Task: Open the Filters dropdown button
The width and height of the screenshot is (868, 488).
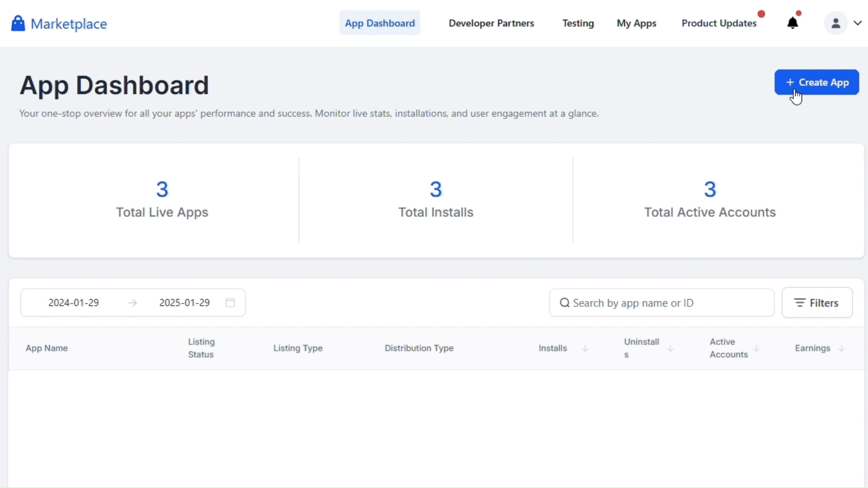Action: coord(817,303)
